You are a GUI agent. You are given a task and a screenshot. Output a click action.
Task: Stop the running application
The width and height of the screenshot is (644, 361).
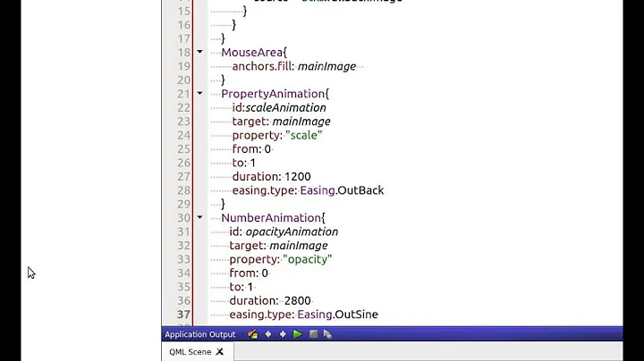[x=313, y=334]
